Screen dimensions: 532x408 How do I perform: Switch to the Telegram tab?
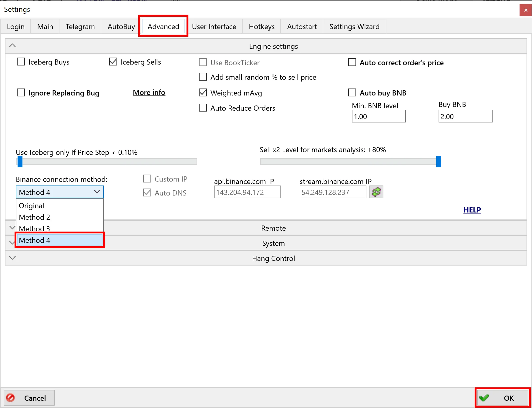point(80,27)
